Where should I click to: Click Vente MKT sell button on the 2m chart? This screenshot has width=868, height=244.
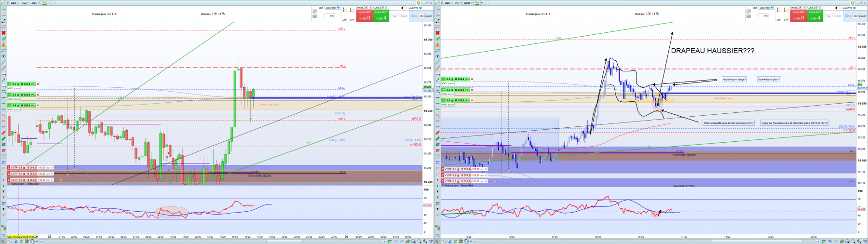pos(798,16)
